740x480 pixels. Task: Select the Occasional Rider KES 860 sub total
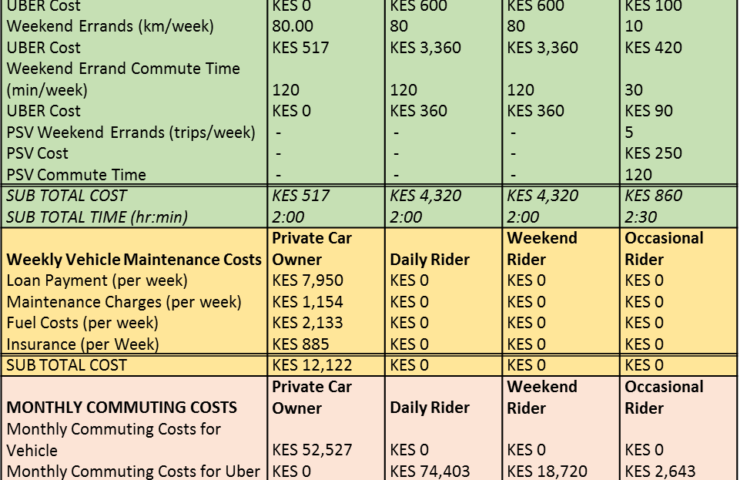(678, 195)
